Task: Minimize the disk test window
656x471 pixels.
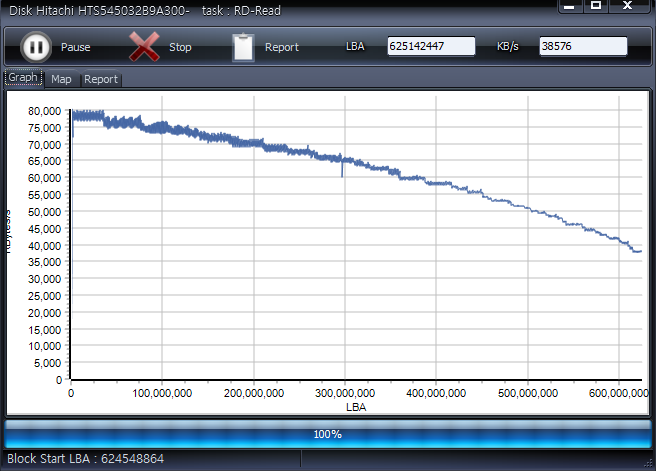Action: [x=570, y=6]
